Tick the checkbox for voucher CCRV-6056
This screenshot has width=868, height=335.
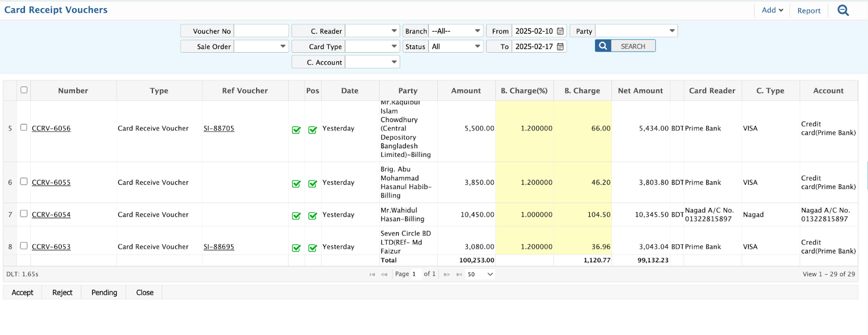(x=24, y=128)
